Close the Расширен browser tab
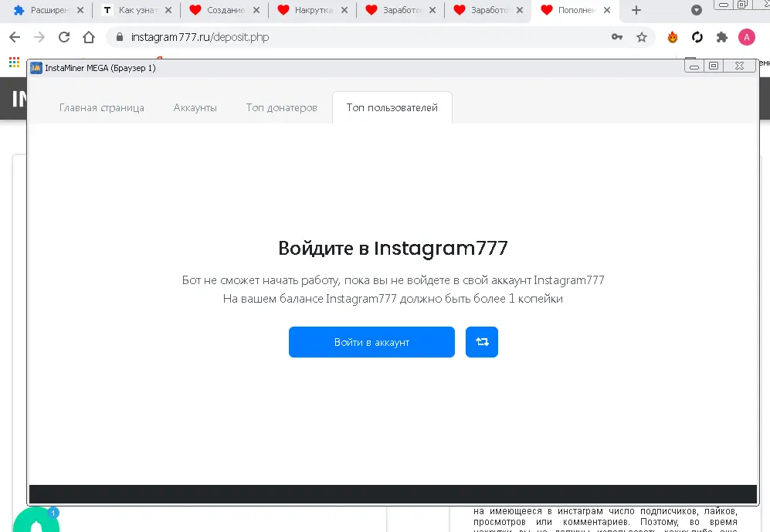The height and width of the screenshot is (532, 770). point(80,10)
